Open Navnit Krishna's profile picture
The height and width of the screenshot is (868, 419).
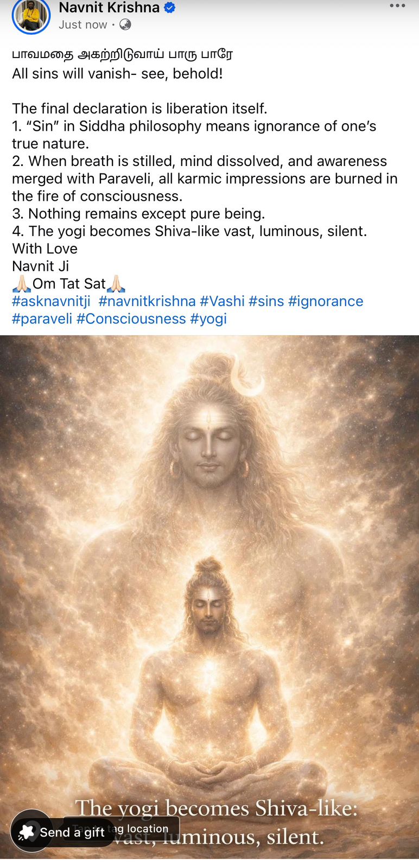coord(31,15)
